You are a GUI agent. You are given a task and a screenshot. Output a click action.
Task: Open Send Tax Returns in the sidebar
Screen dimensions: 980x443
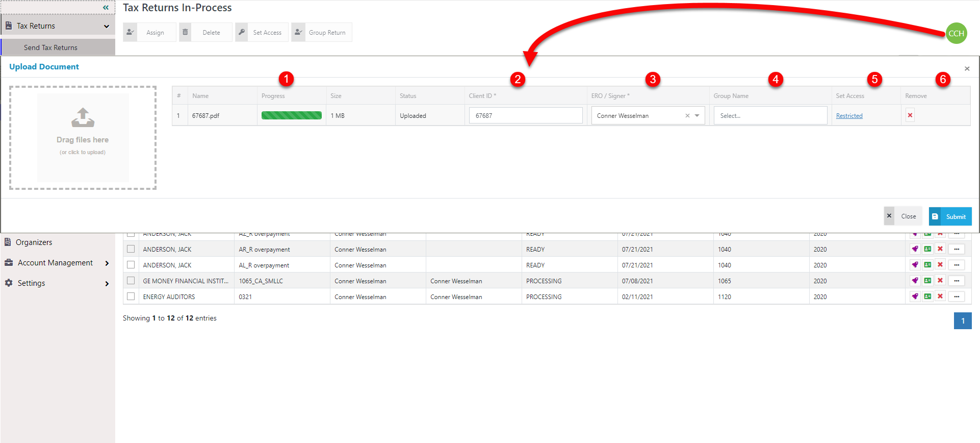pyautogui.click(x=50, y=47)
